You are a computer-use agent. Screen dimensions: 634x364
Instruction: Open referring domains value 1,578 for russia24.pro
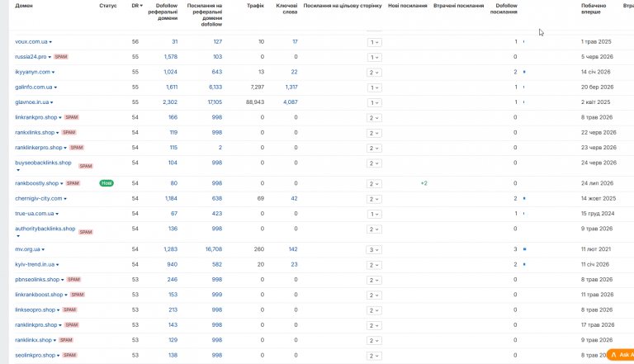pos(171,57)
